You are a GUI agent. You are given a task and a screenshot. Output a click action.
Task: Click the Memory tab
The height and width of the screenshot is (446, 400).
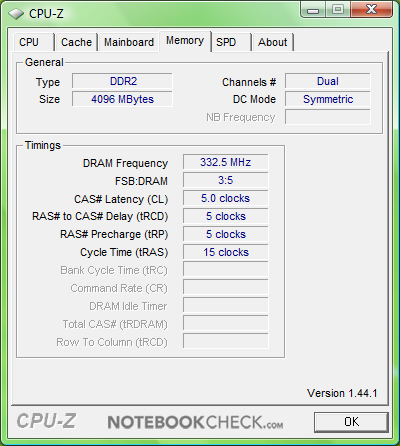click(x=185, y=41)
